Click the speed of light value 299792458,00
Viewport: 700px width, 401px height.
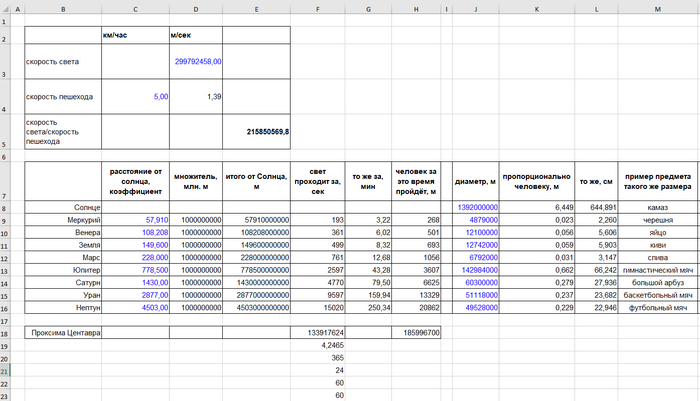pyautogui.click(x=195, y=61)
